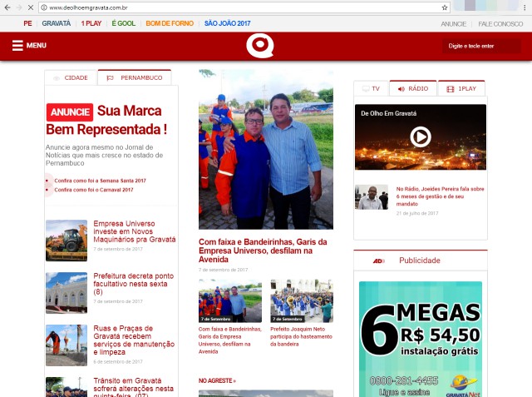Open small 'Com faixa e Bandeirinhas' caption link

(x=230, y=340)
